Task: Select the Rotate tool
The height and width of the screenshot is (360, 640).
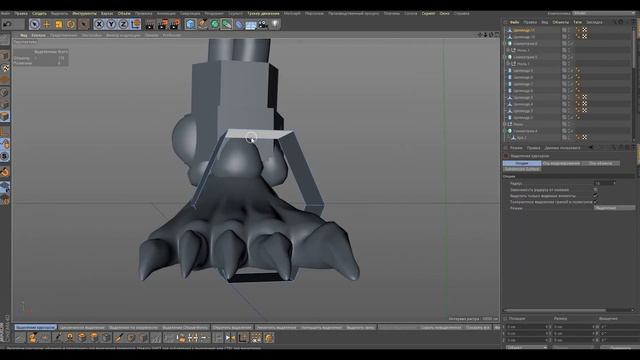Action: [x=71, y=24]
